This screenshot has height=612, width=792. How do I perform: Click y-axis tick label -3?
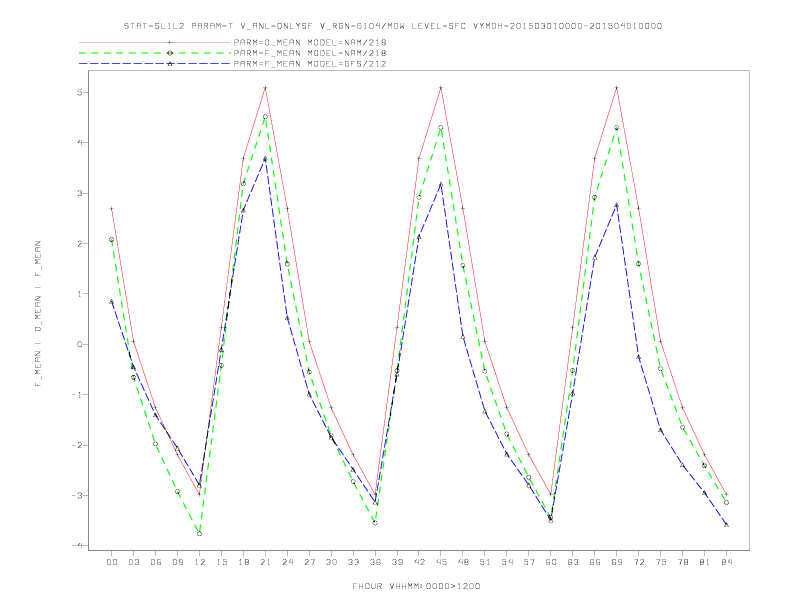(77, 495)
